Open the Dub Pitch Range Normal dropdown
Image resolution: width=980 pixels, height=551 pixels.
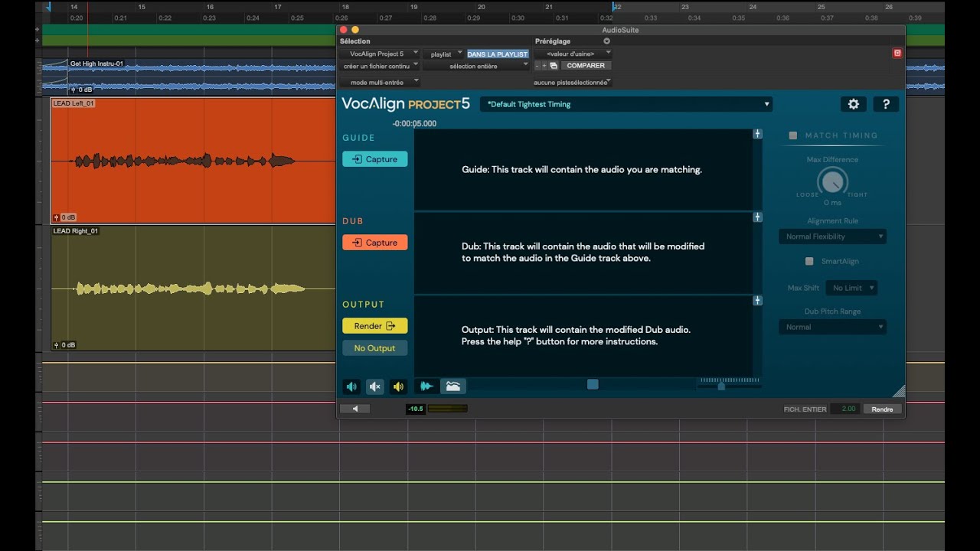tap(832, 327)
